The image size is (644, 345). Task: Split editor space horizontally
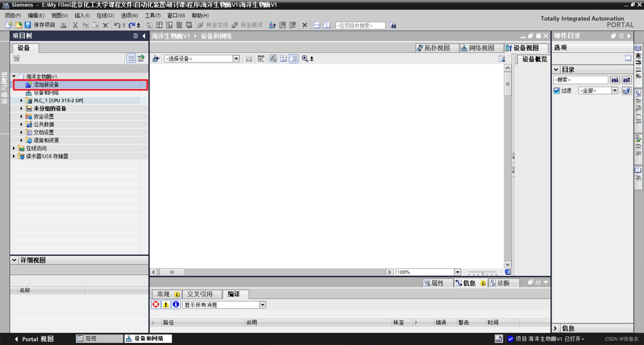pyautogui.click(x=317, y=25)
